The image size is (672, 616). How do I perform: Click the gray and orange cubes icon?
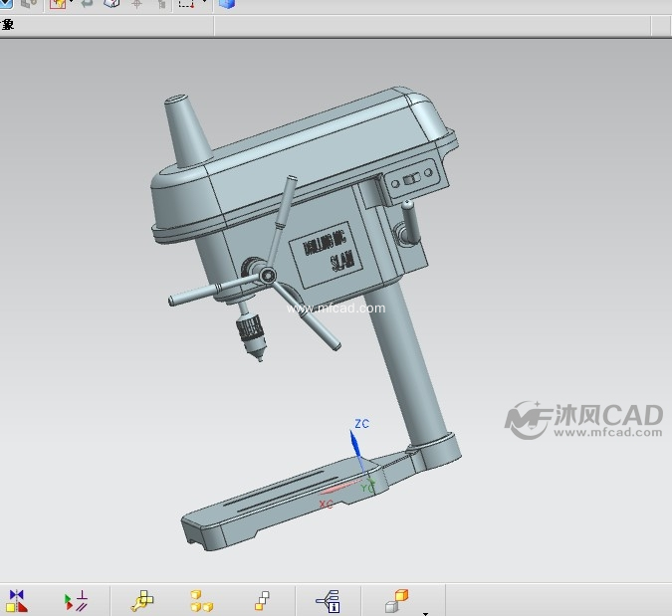coord(396,600)
